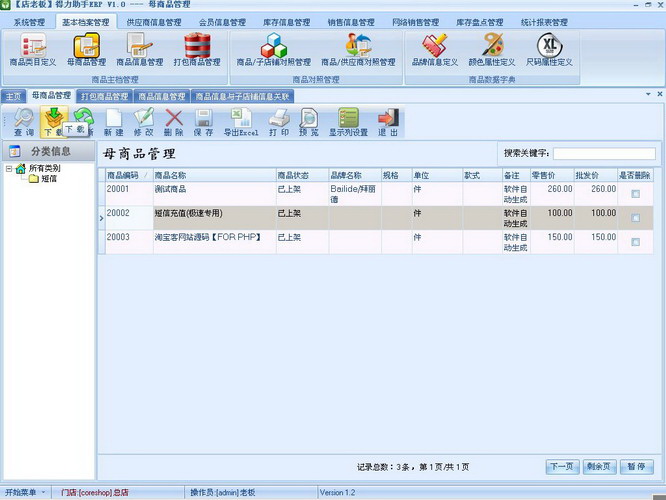666x500 pixels.
Task: Select the 所有类别 tree item
Action: [44, 169]
